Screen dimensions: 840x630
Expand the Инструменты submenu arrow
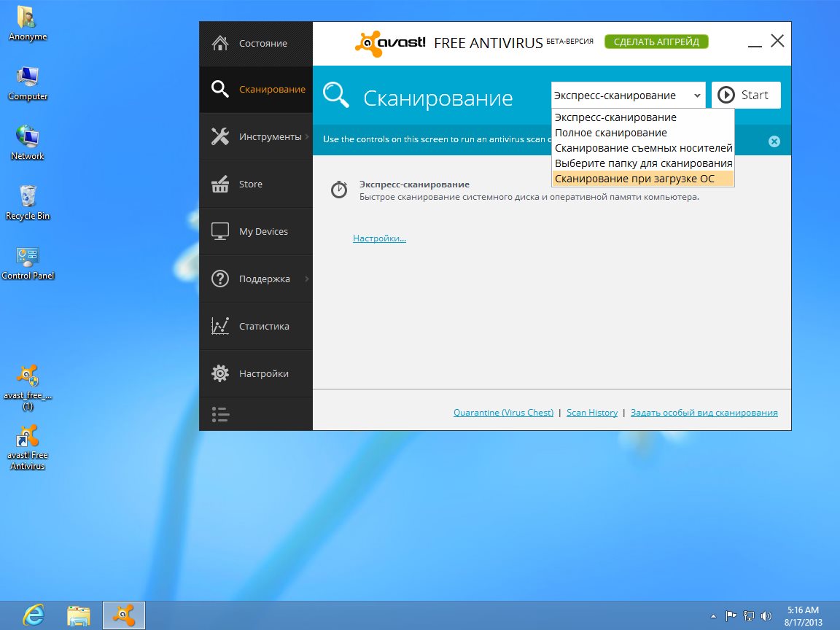[307, 136]
